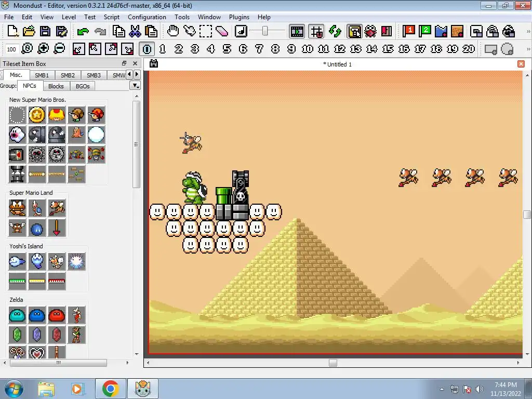Switch to the SMB1 tileset tab
Screen dimensions: 532x399
(x=42, y=75)
